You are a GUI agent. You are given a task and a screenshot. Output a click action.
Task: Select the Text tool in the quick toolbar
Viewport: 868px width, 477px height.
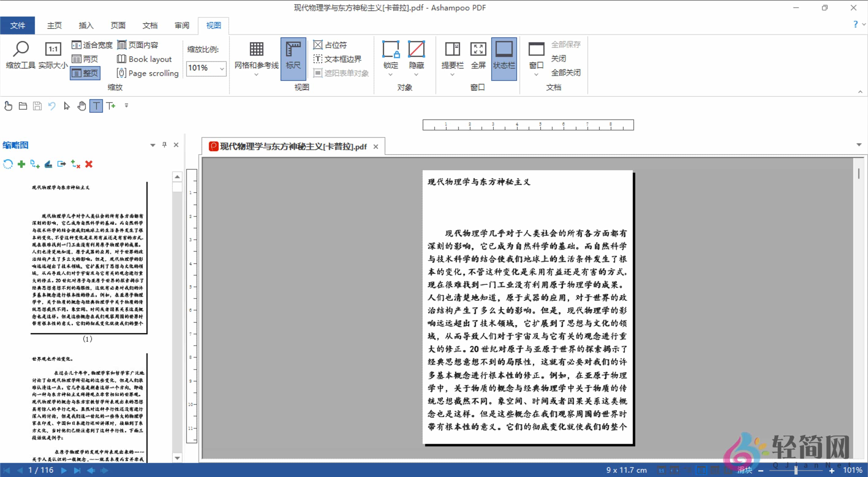click(96, 106)
